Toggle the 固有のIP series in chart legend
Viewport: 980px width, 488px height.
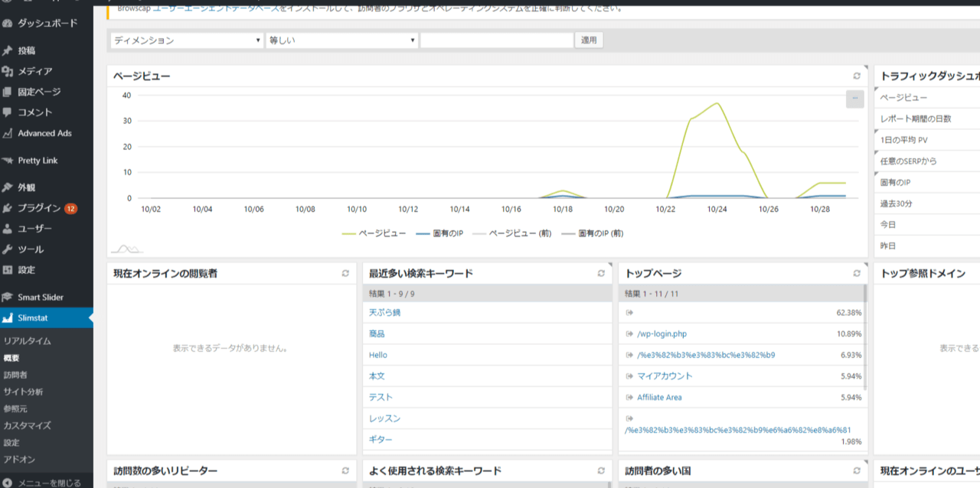coord(440,233)
